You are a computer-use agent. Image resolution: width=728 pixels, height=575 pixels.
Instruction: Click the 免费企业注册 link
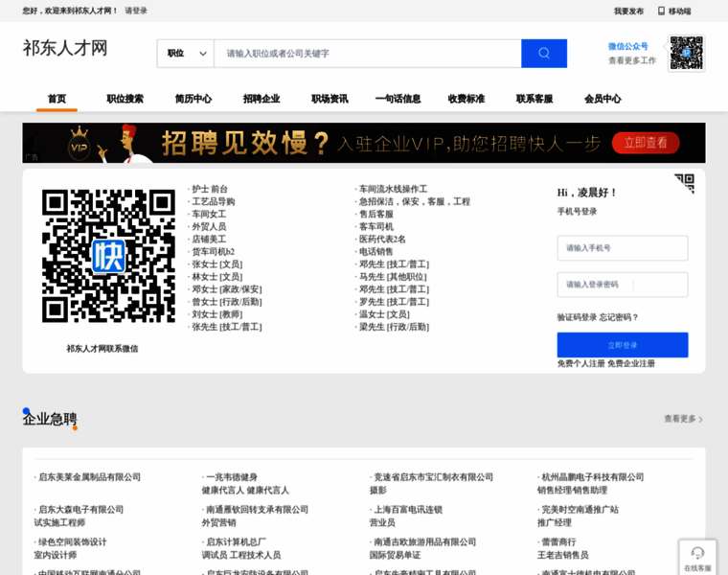pos(631,363)
